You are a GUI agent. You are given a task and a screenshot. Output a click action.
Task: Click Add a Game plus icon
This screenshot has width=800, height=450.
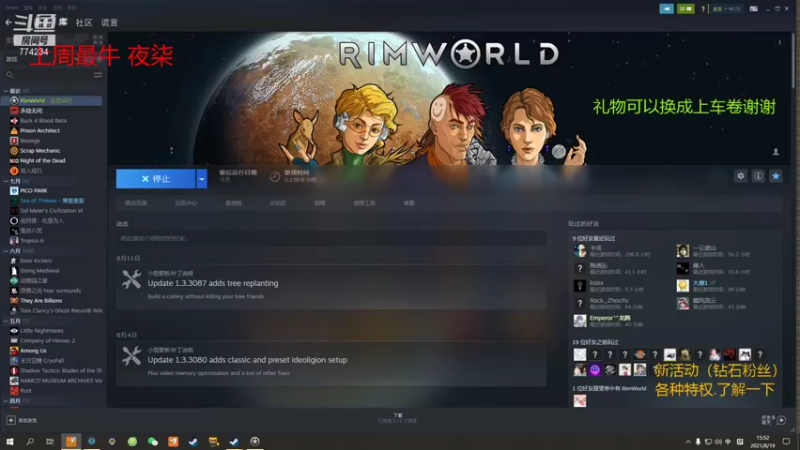11,420
